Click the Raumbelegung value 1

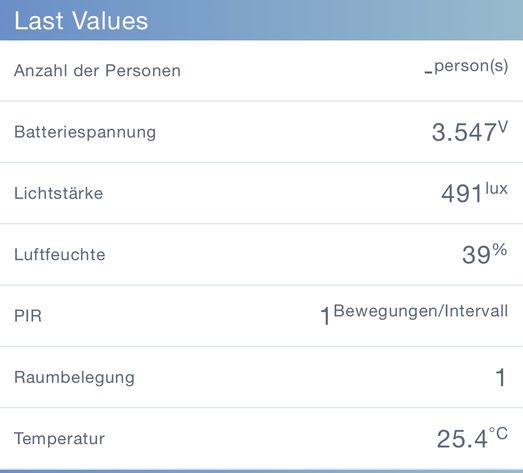coord(501,378)
